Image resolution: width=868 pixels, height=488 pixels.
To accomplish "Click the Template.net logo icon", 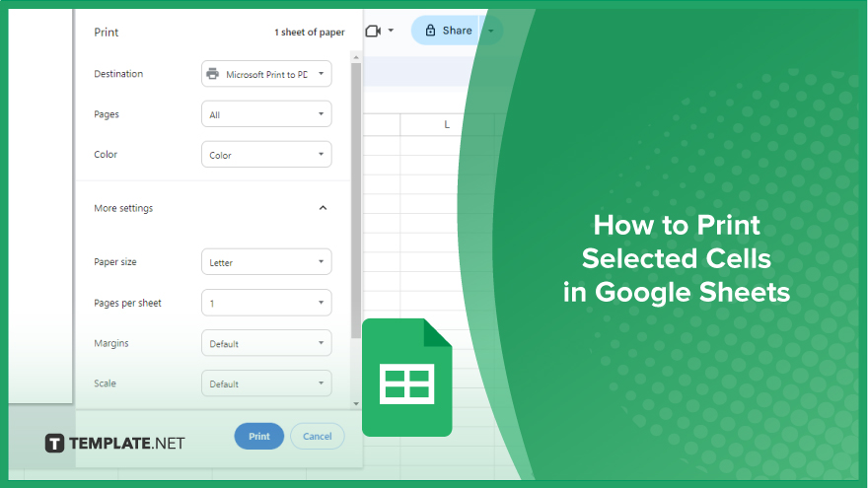I will point(55,444).
